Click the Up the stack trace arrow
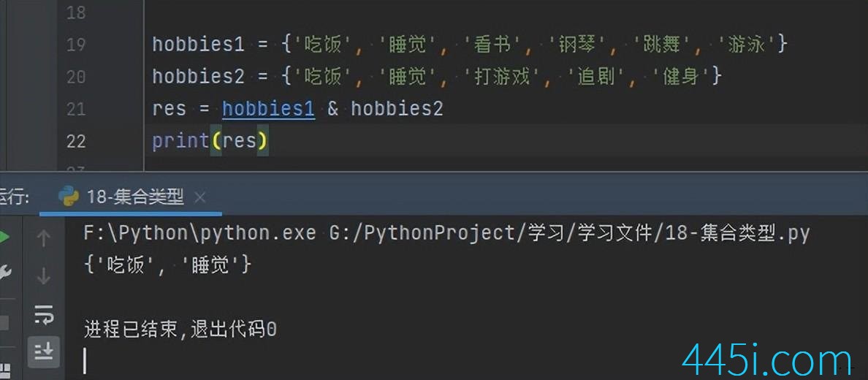The image size is (868, 380). 44,237
